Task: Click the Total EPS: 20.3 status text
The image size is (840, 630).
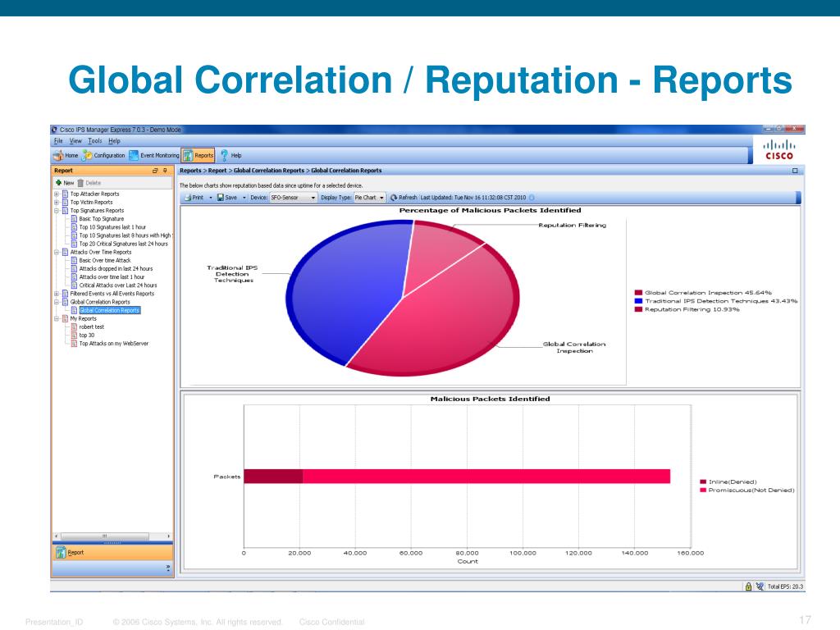Action: 785,587
